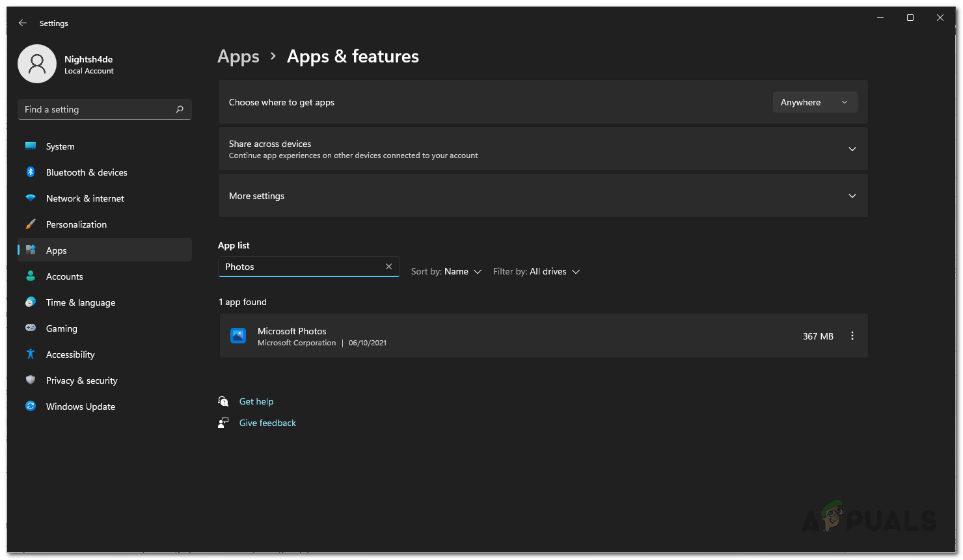
Task: Expand the More settings section
Action: point(852,196)
